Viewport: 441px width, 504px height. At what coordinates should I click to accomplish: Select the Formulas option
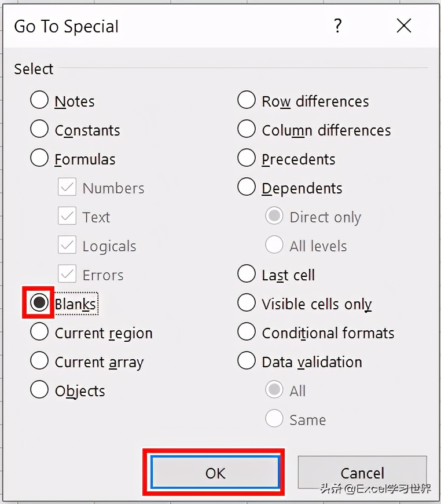(x=39, y=158)
